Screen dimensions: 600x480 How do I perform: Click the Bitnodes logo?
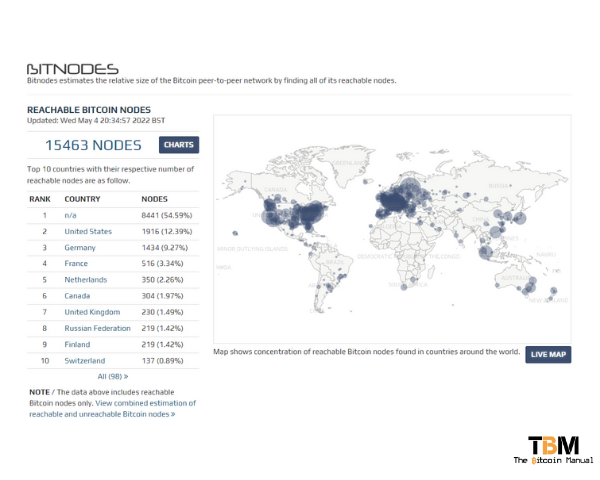pos(73,69)
